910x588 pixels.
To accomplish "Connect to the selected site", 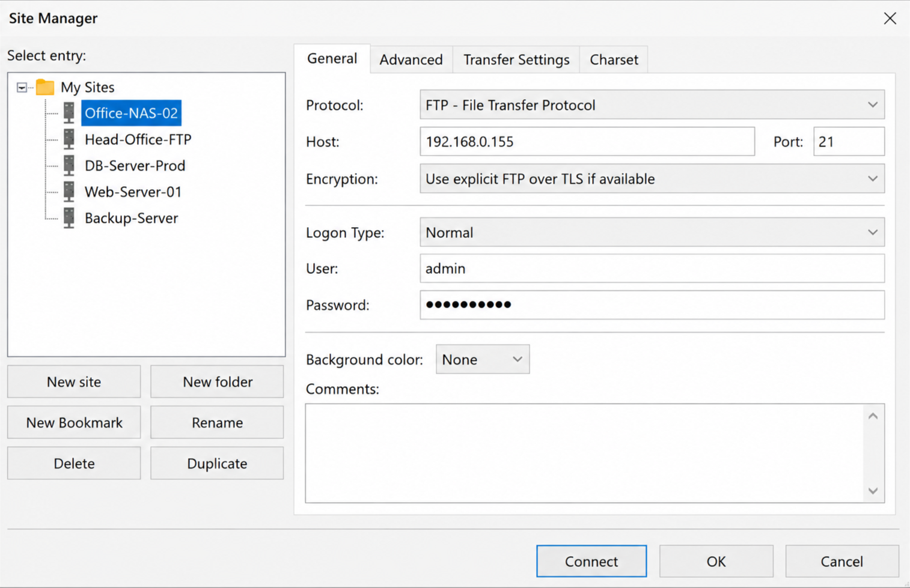I will (x=591, y=561).
